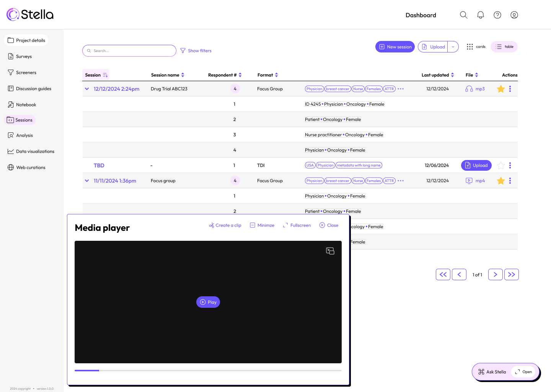
Task: Go to next page
Action: click(x=496, y=274)
